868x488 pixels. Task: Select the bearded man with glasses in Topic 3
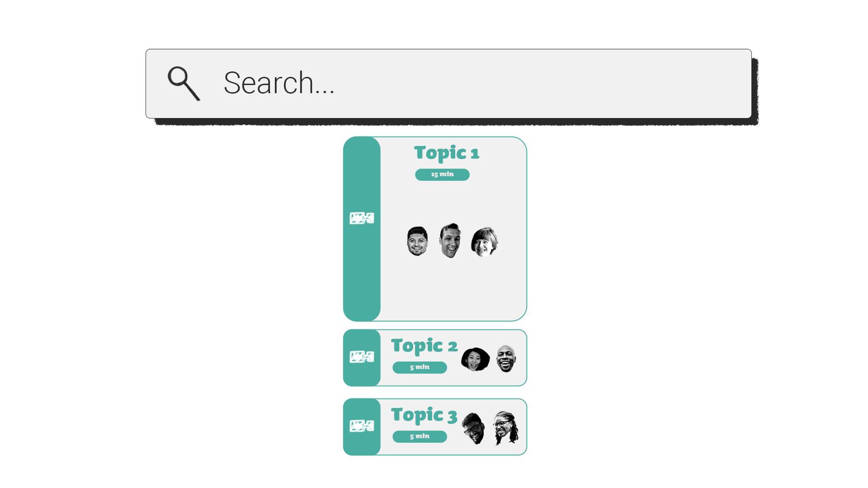(473, 428)
